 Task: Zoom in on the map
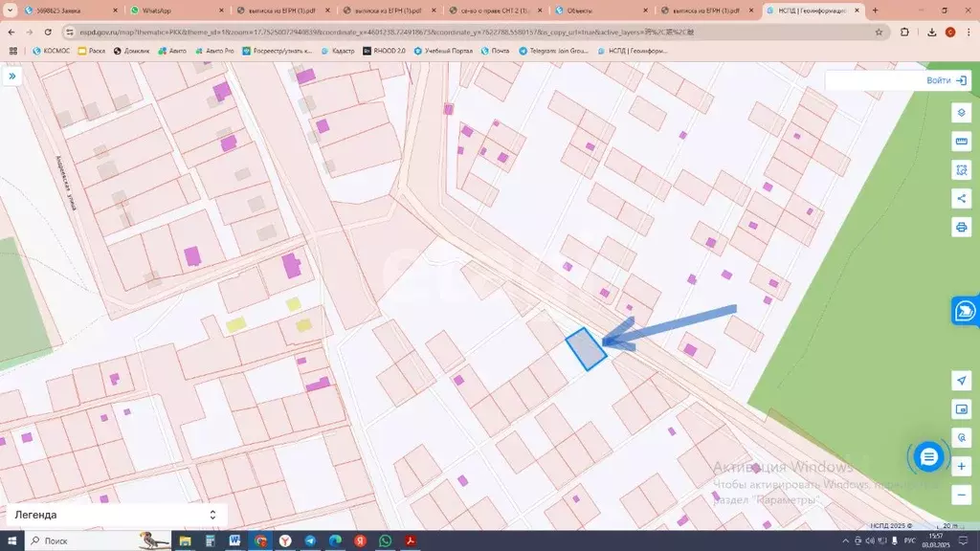coord(961,467)
